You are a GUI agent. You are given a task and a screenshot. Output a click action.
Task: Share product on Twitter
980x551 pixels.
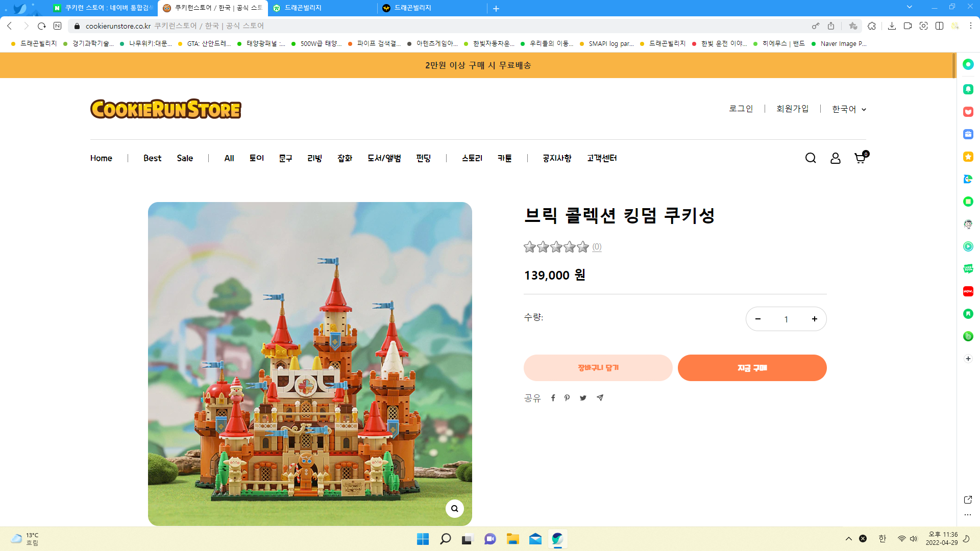pyautogui.click(x=583, y=398)
